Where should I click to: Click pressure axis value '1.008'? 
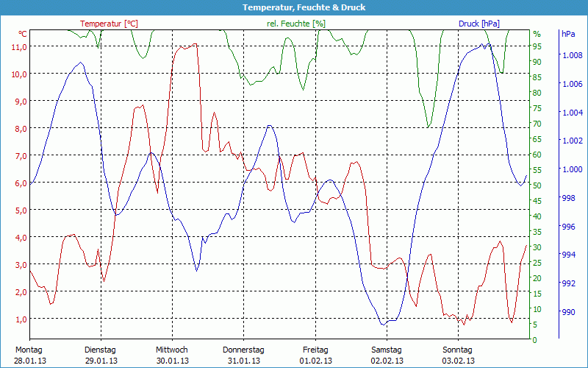572,56
